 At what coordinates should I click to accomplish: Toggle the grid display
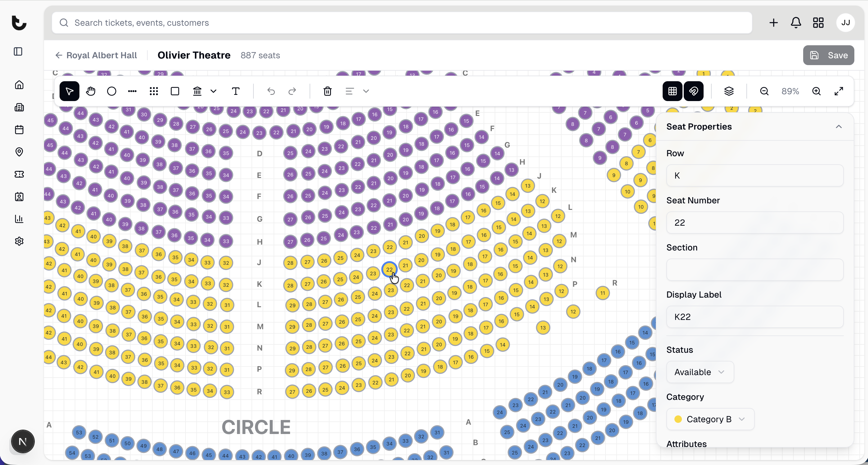[x=672, y=91]
